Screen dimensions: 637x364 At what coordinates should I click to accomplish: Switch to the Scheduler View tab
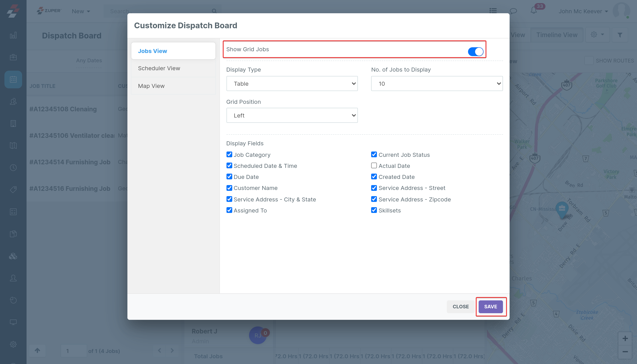tap(159, 68)
